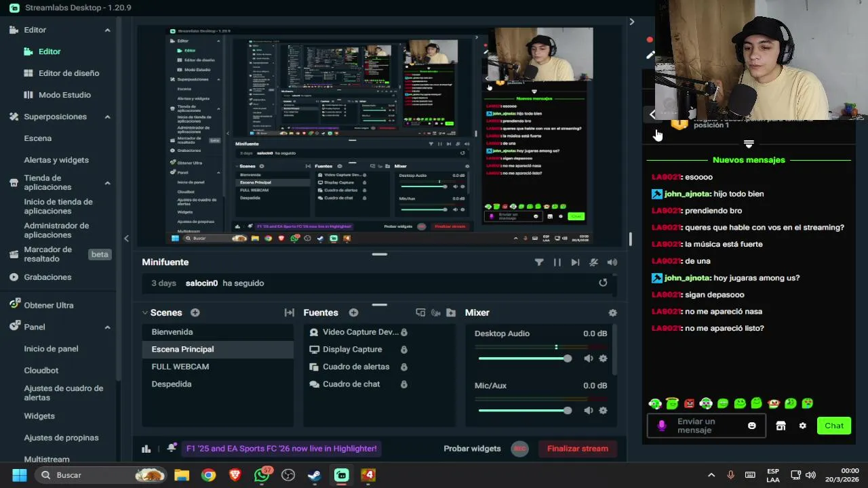Open the chat shop icon
Image resolution: width=868 pixels, height=488 pixels.
(781, 426)
